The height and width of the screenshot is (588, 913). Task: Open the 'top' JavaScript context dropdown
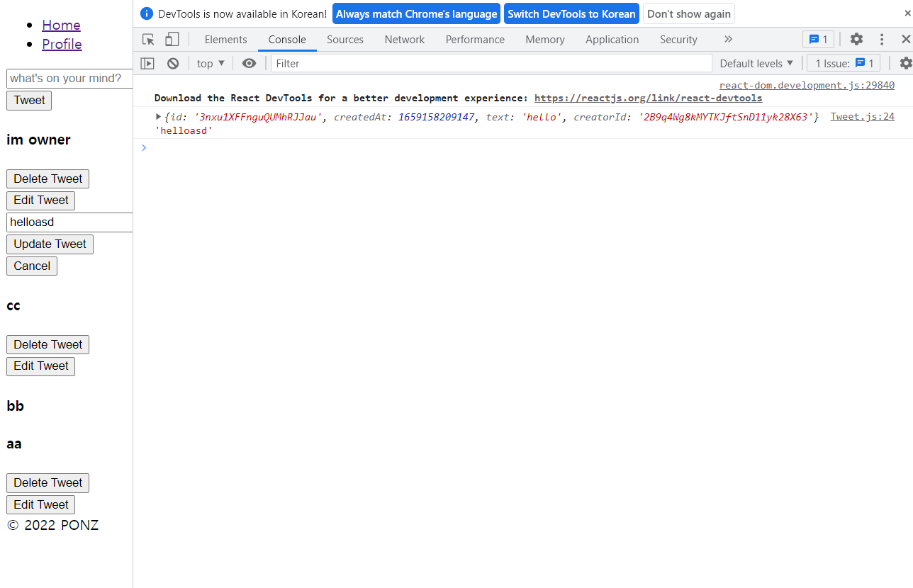point(211,63)
